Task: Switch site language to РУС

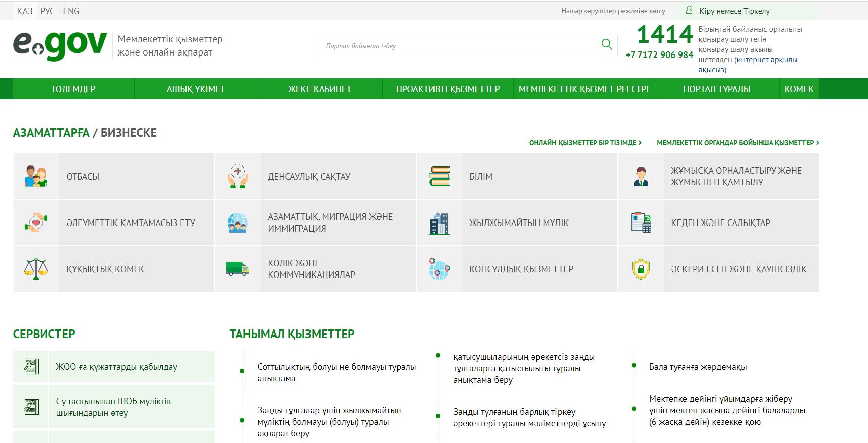Action: [x=47, y=11]
